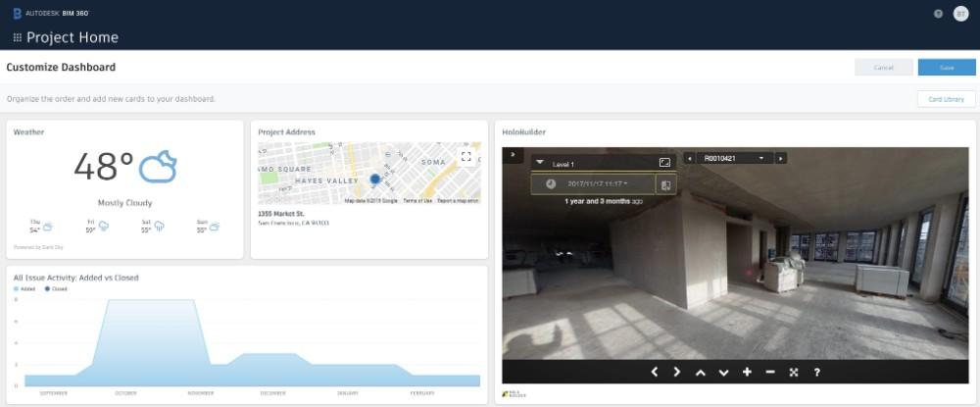Open the map Terms of Use link
The image size is (980, 407).
pos(417,201)
